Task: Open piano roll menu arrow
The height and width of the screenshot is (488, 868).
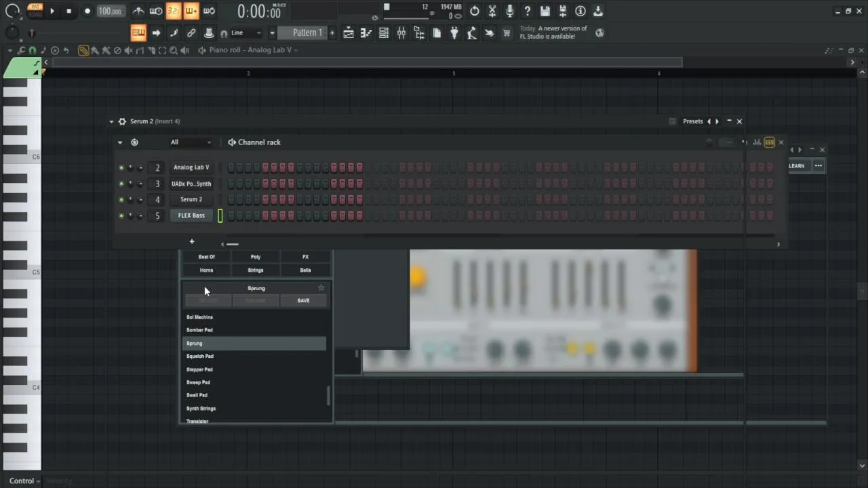Action: coord(9,50)
